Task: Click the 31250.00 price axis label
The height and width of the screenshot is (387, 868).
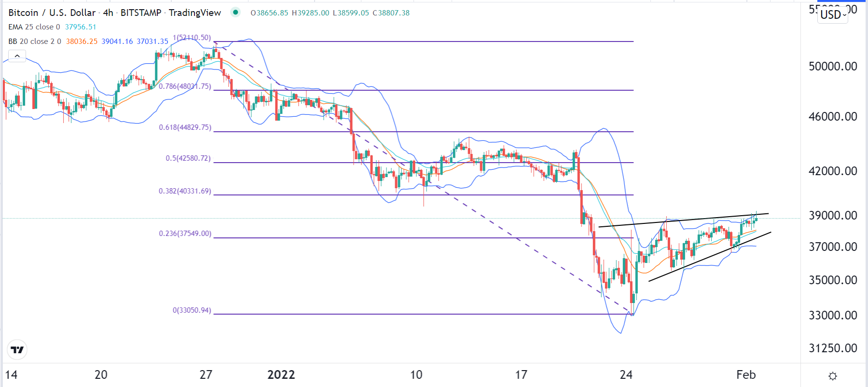Action: pos(833,348)
